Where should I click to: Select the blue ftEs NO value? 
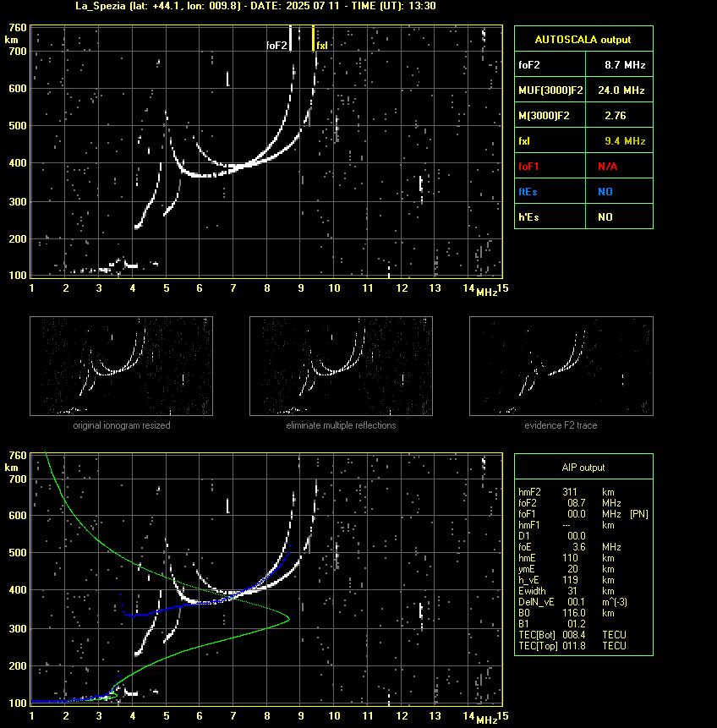(x=620, y=191)
